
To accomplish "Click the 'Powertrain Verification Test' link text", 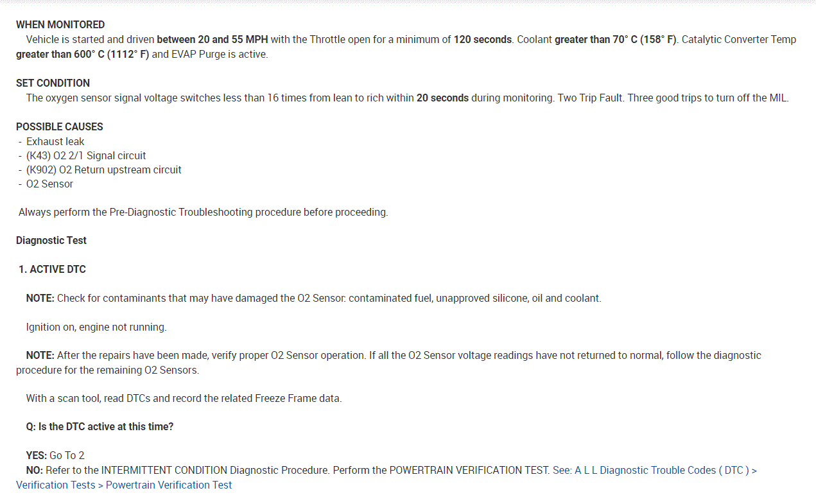I will [169, 485].
